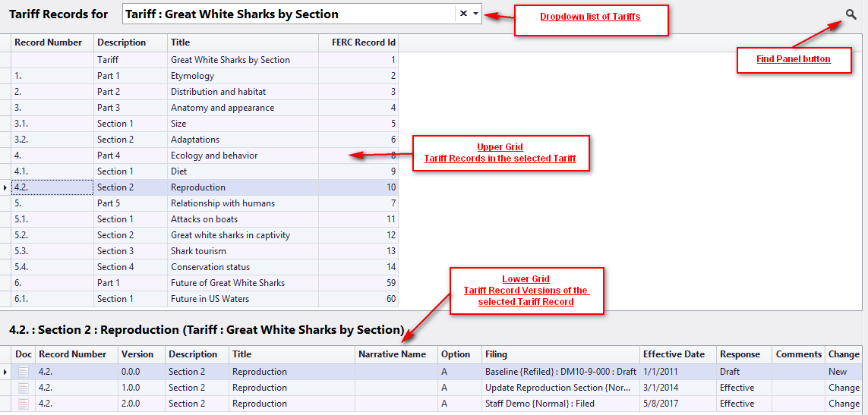Click the Find Panel button link
The width and height of the screenshot is (868, 415).
(794, 59)
